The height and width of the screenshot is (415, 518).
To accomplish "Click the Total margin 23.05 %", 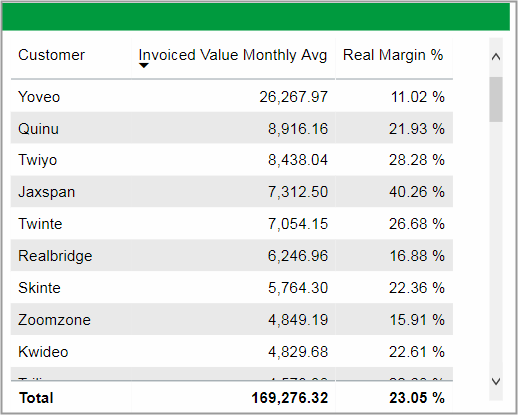I will pos(417,398).
